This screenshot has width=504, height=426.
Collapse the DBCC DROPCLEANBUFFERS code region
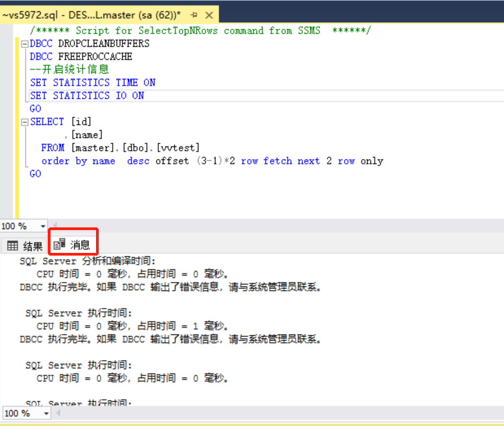pos(23,43)
